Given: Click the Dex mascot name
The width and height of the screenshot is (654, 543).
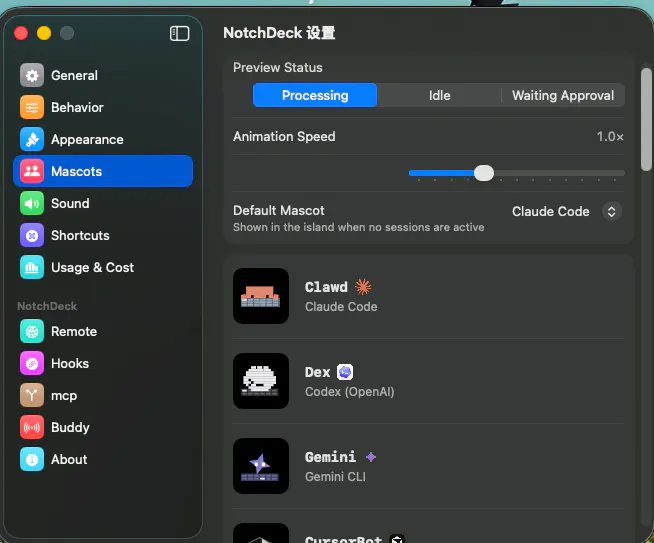Looking at the screenshot, I should (317, 372).
